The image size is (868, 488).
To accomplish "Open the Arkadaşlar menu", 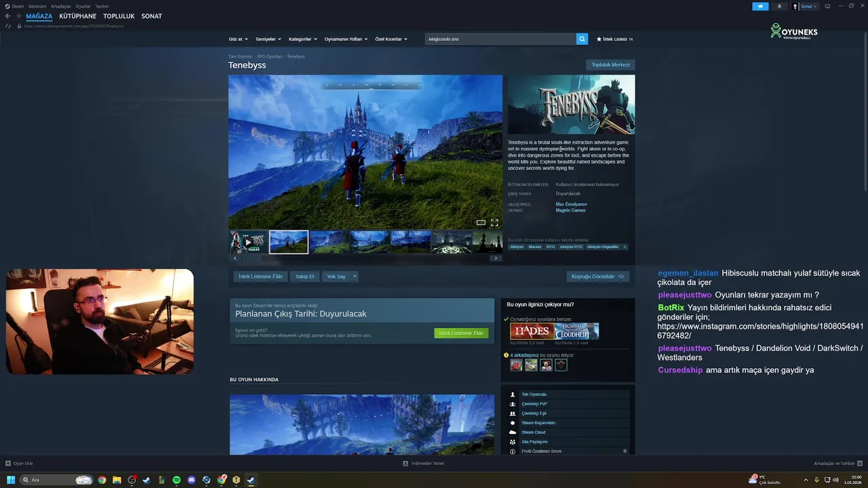I will 61,6.
